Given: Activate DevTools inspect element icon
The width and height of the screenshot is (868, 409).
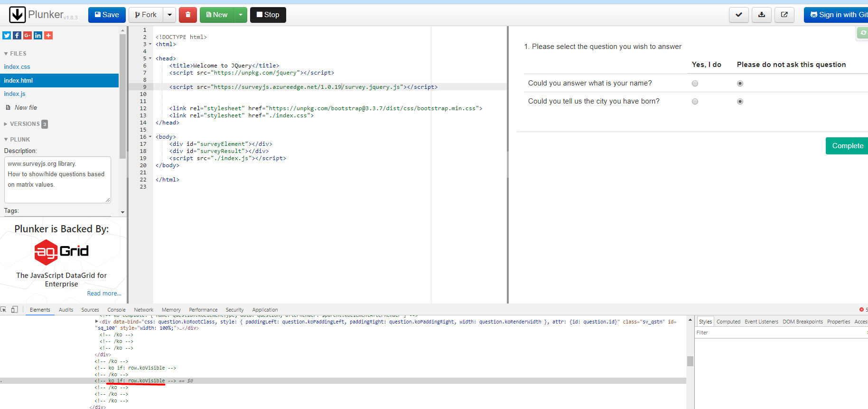Looking at the screenshot, I should pos(4,309).
